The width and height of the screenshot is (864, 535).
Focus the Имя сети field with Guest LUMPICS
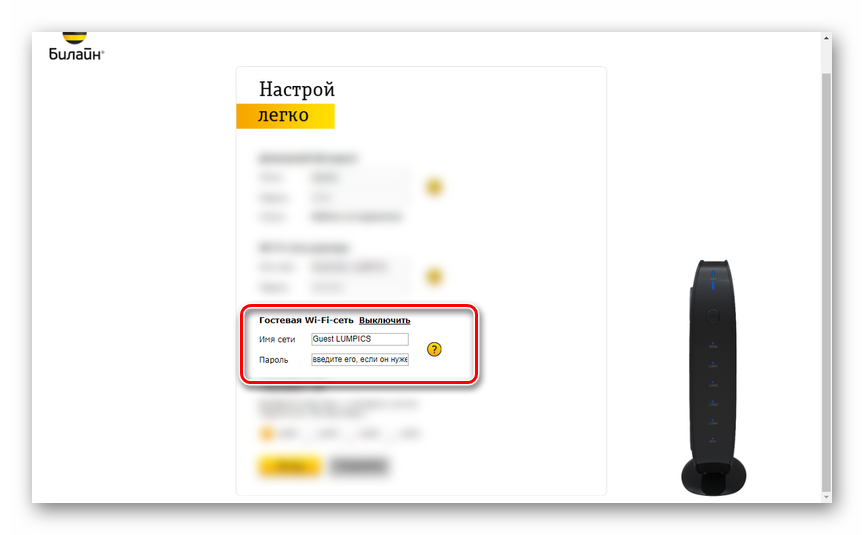[x=360, y=339]
